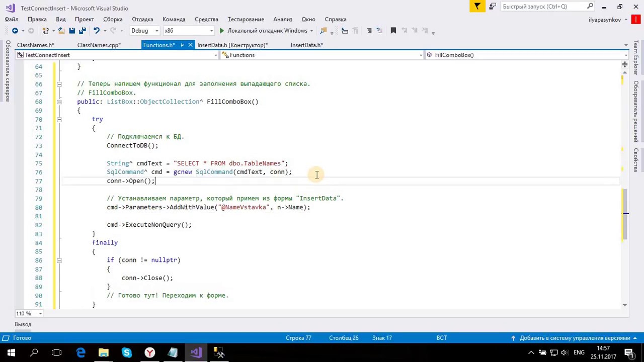The width and height of the screenshot is (644, 362).
Task: Click the split editor handle above scrollbar
Action: (x=624, y=64)
